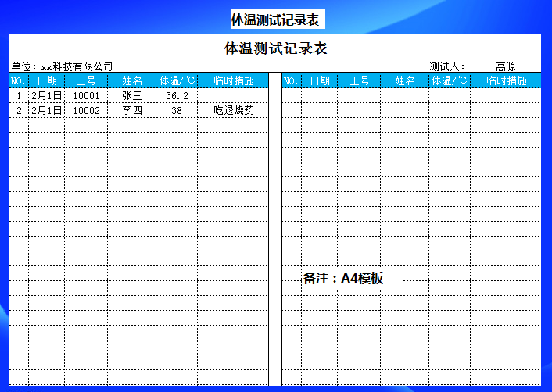Click the left table's NO. header
The image size is (552, 392).
pos(19,80)
